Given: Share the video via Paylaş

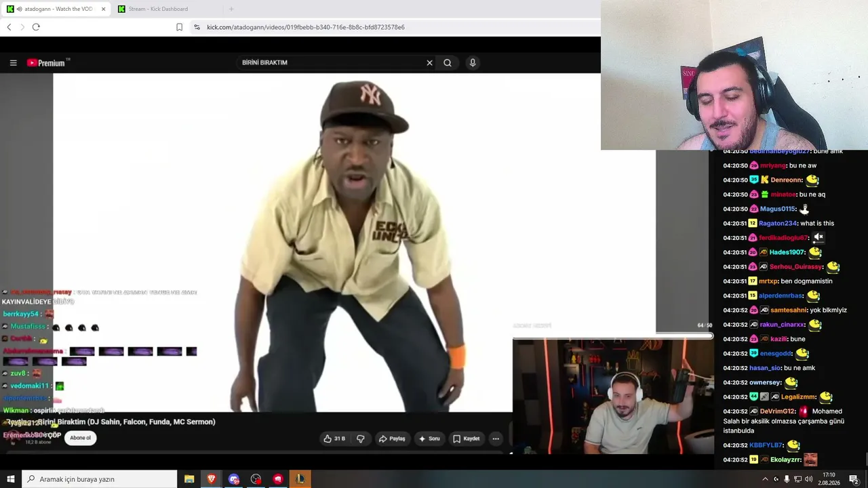Looking at the screenshot, I should point(392,439).
